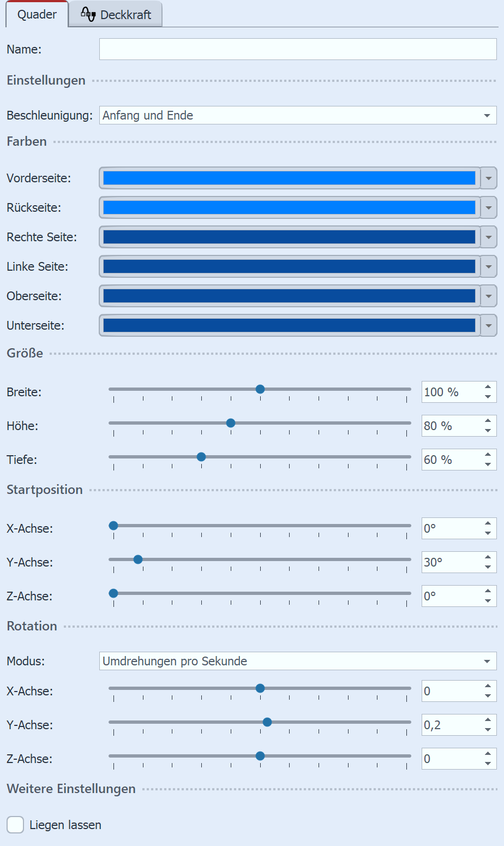
Task: Expand the Unterseite color dropdown arrow
Action: click(489, 325)
